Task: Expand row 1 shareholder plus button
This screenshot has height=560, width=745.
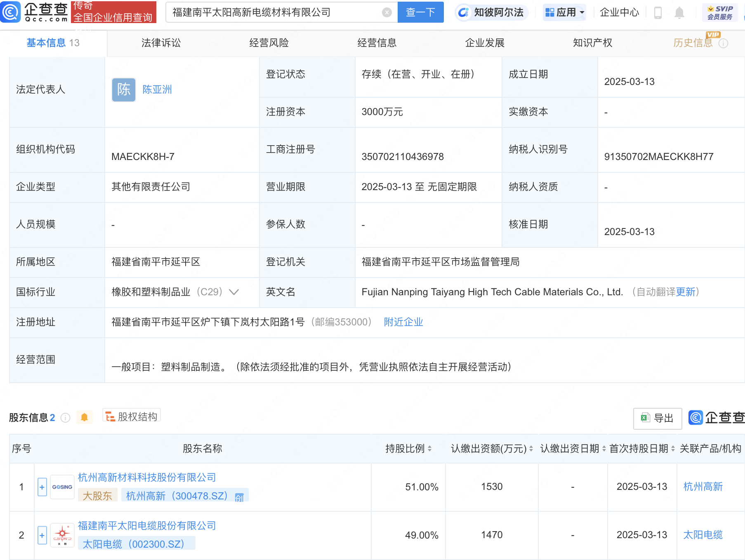Action: point(42,487)
